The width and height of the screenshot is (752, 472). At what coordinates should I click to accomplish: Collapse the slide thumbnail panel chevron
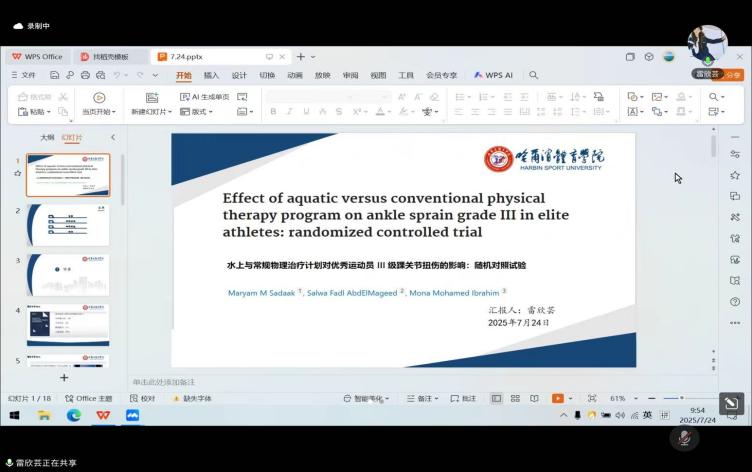pos(113,138)
